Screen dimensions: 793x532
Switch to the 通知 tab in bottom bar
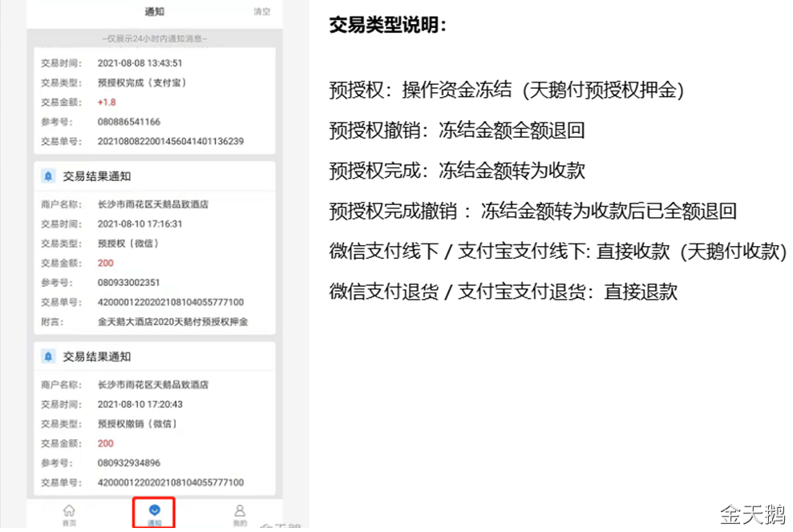154,514
